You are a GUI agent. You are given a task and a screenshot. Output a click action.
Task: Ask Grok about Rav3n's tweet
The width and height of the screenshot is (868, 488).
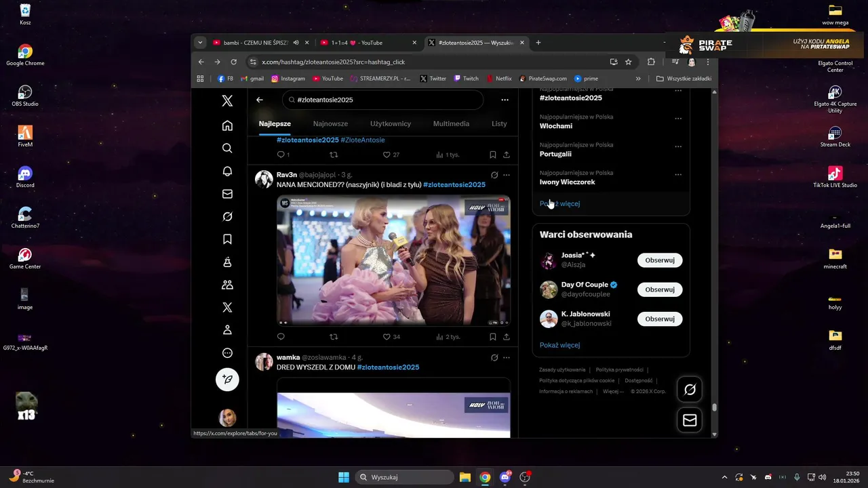point(494,175)
